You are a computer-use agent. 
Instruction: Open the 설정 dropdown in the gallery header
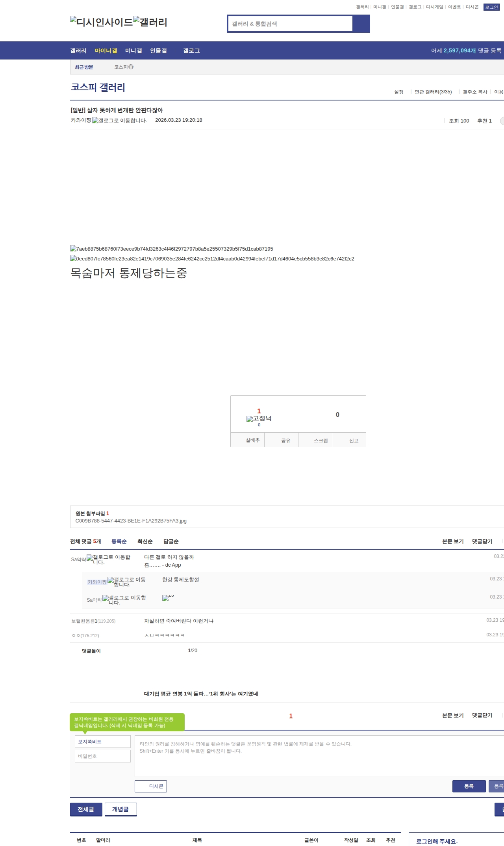[x=399, y=92]
